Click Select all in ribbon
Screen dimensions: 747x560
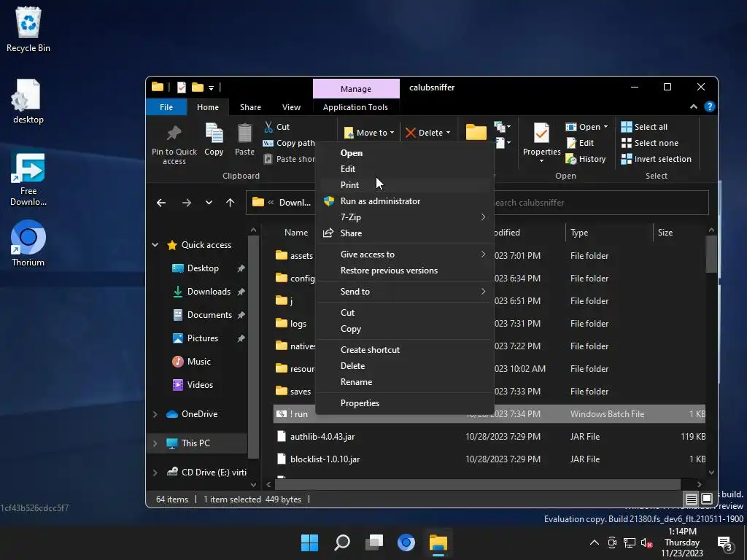[x=644, y=127]
